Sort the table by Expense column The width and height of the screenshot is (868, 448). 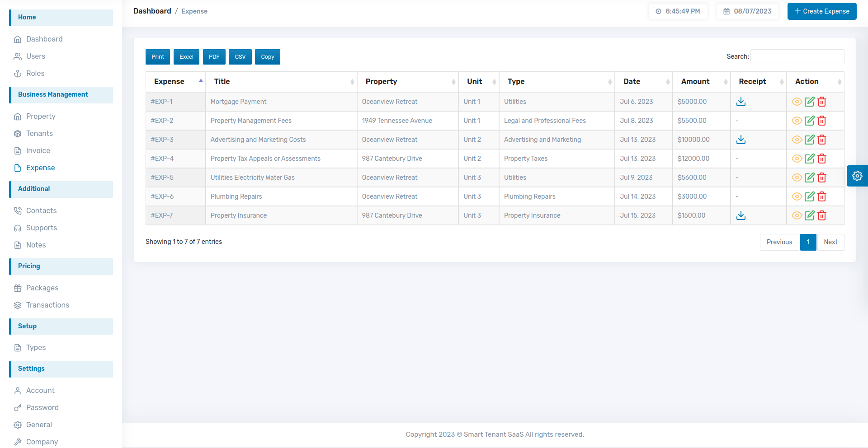[x=175, y=82]
